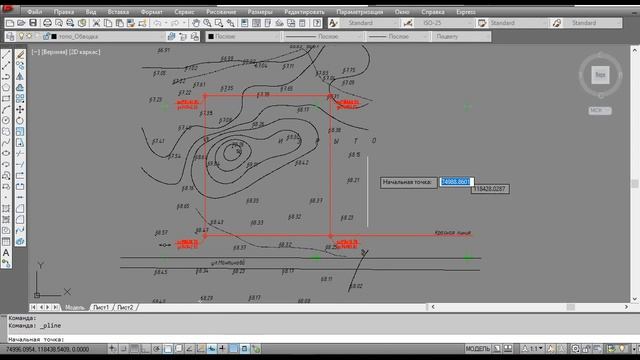Open the Express menu

point(466,12)
